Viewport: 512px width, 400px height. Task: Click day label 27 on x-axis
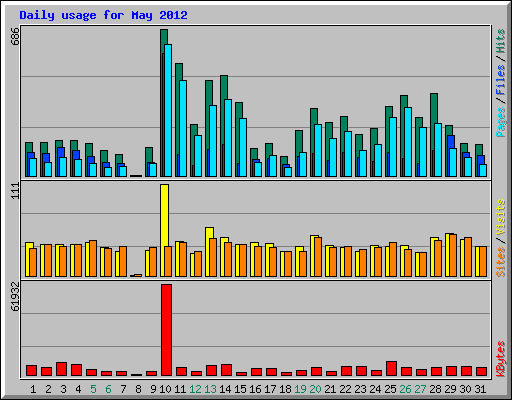pos(420,389)
